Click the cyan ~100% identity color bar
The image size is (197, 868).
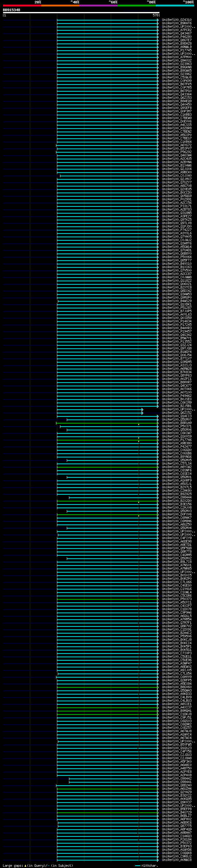point(175,6)
